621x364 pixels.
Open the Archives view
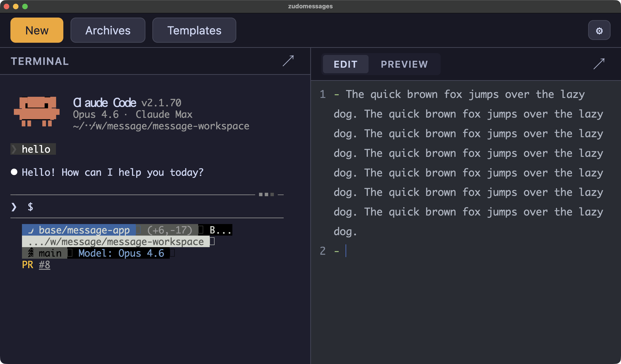pyautogui.click(x=108, y=30)
